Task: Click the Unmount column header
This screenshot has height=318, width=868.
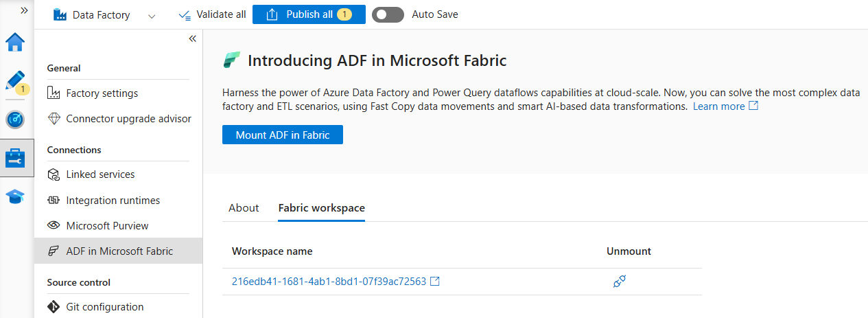Action: point(629,251)
